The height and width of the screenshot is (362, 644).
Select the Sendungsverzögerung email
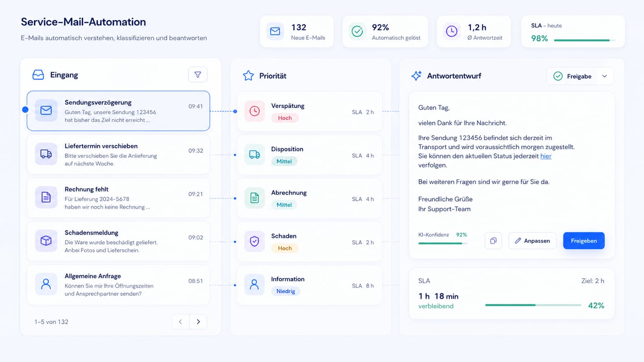point(118,111)
